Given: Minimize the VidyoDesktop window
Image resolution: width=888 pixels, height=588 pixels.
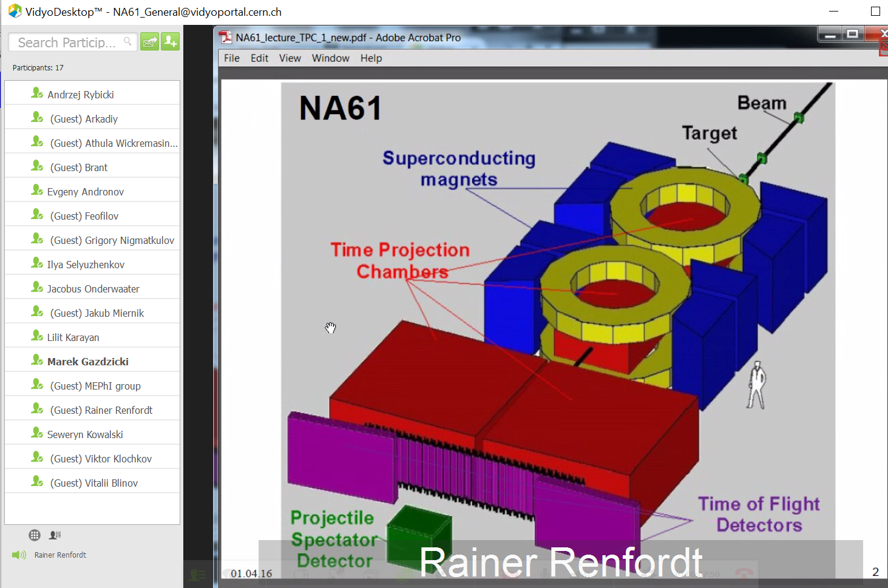Looking at the screenshot, I should point(833,12).
